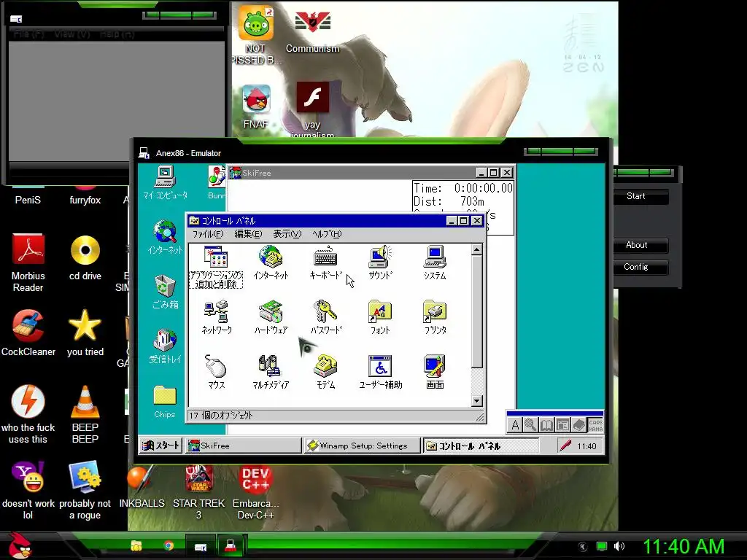
Task: Click the スタート button in emulated taskbar
Action: (x=161, y=446)
